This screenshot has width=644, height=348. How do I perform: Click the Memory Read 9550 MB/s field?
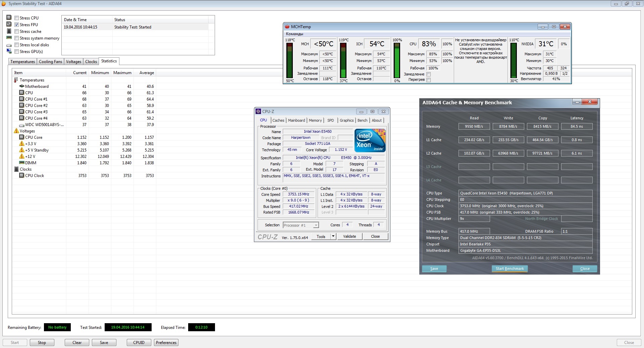click(474, 126)
